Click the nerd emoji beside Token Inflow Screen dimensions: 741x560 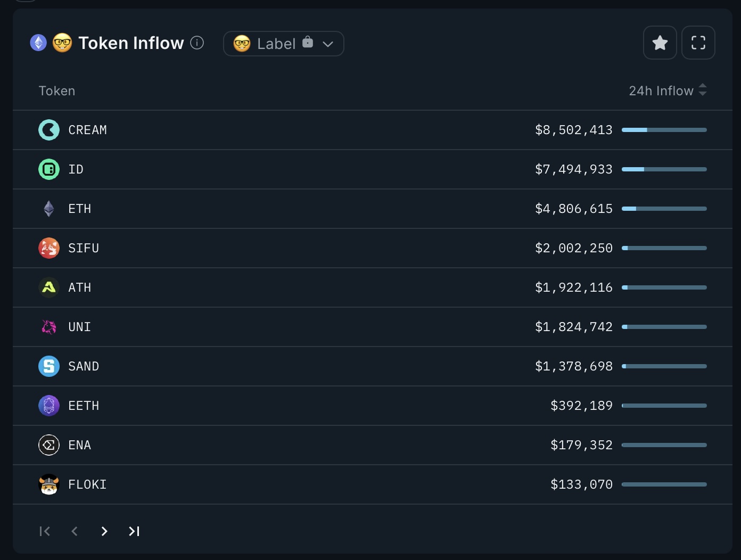62,43
